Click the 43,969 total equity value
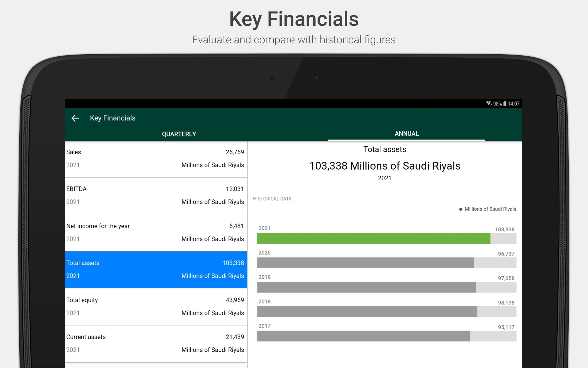Image resolution: width=588 pixels, height=368 pixels. [x=235, y=300]
